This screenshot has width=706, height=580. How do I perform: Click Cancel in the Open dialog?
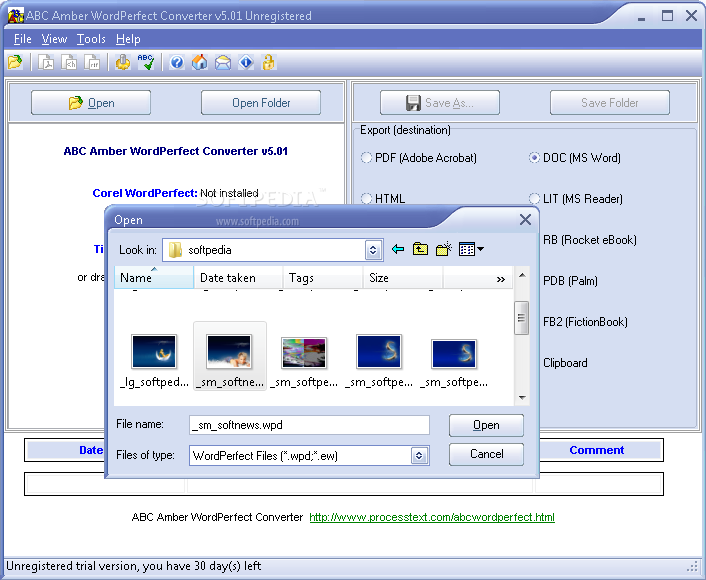point(486,454)
